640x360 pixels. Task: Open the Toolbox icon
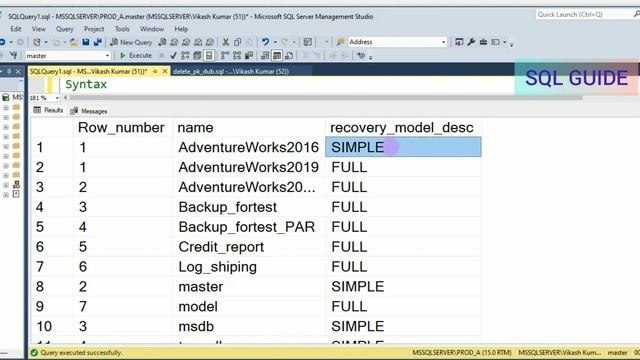coord(483,42)
